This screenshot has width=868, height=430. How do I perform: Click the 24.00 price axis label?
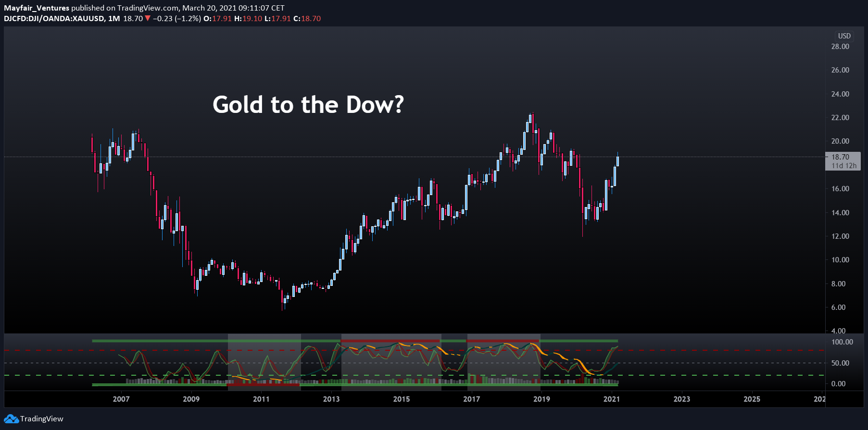(x=840, y=94)
